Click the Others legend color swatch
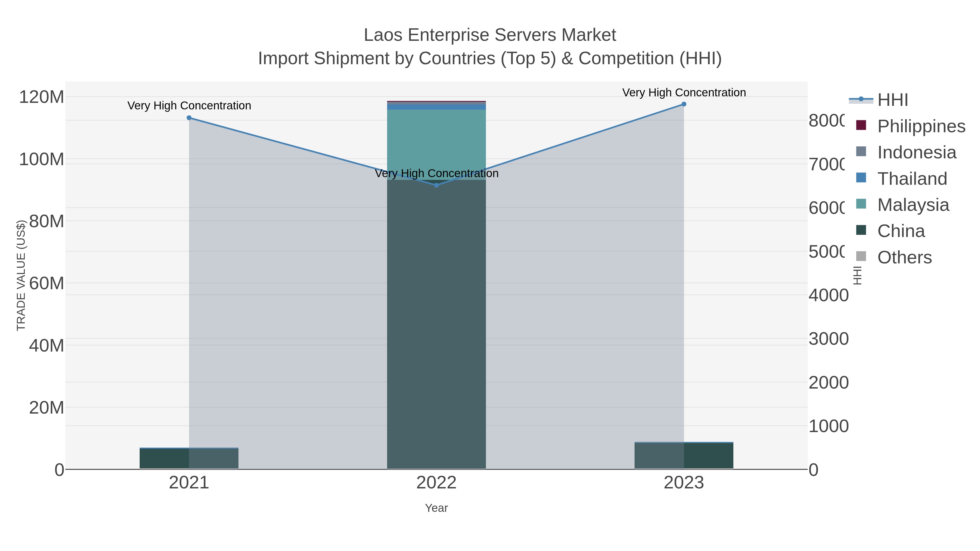This screenshot has width=980, height=551. point(861,256)
